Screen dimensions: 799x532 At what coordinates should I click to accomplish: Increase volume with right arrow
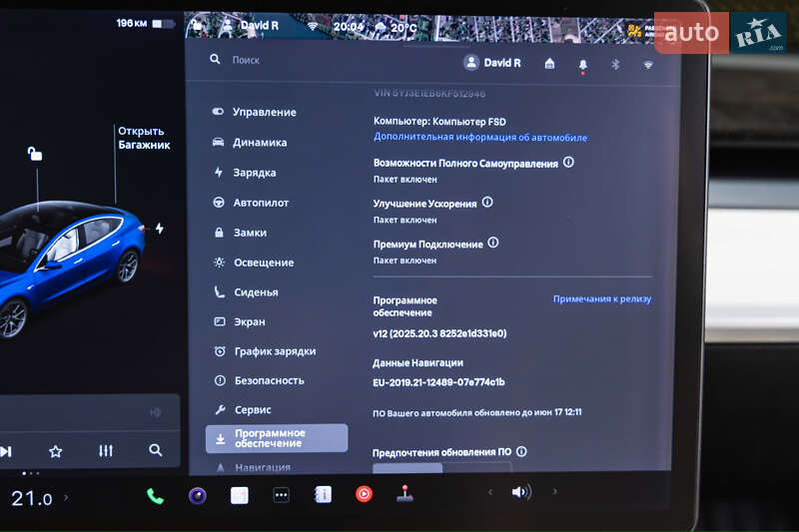coord(555,491)
